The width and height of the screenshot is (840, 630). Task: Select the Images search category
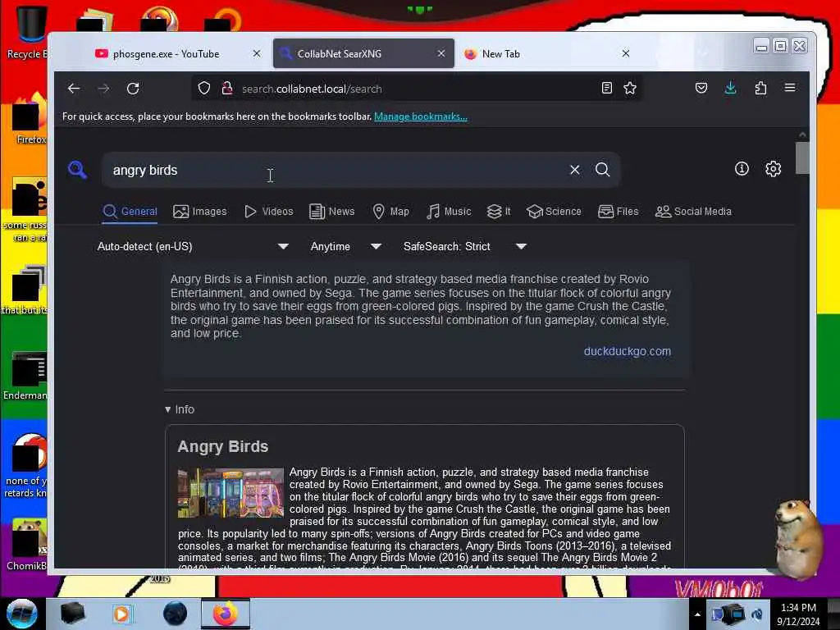[x=200, y=212]
